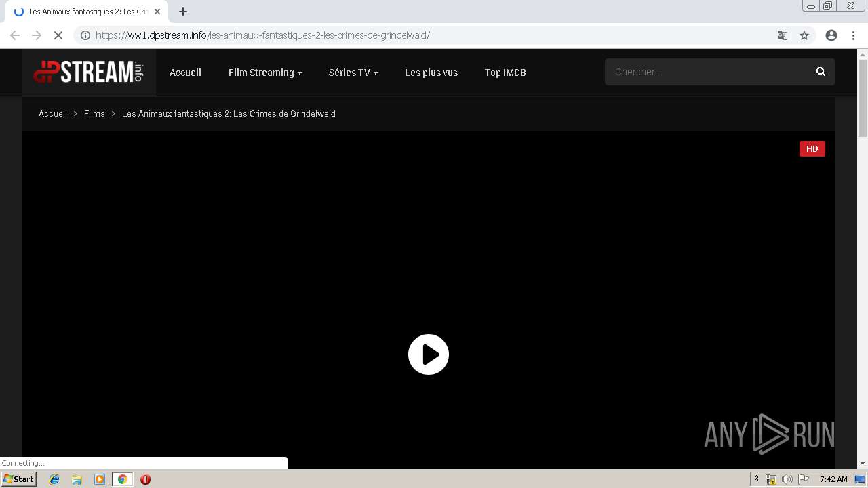This screenshot has height=488, width=868.
Task: Play the video with the center play button
Action: click(429, 354)
